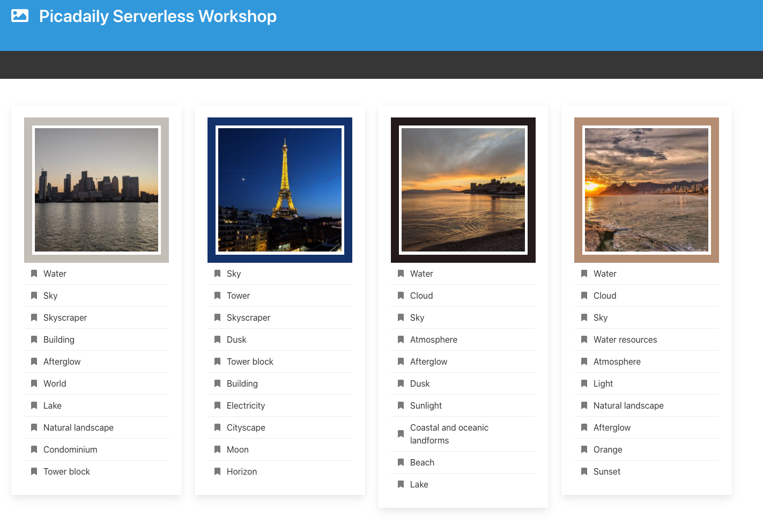Screen dimensions: 763x532
Task: Click the bookmark icon beside Orange
Action: pos(584,449)
